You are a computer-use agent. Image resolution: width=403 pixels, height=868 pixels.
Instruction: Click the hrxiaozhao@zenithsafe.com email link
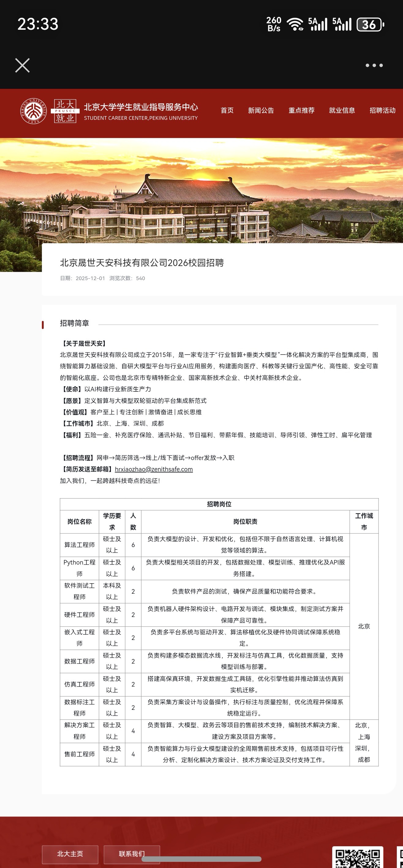154,469
